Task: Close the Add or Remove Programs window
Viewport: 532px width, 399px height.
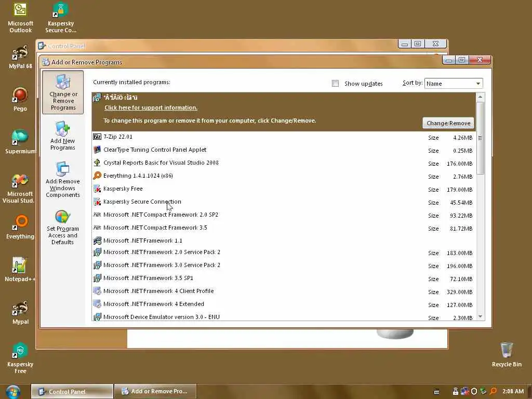Action: click(x=480, y=60)
